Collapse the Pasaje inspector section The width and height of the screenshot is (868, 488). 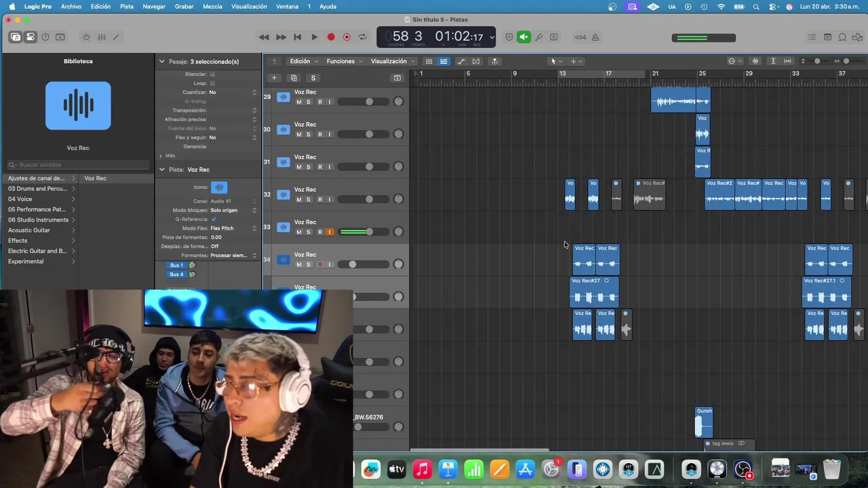[161, 61]
